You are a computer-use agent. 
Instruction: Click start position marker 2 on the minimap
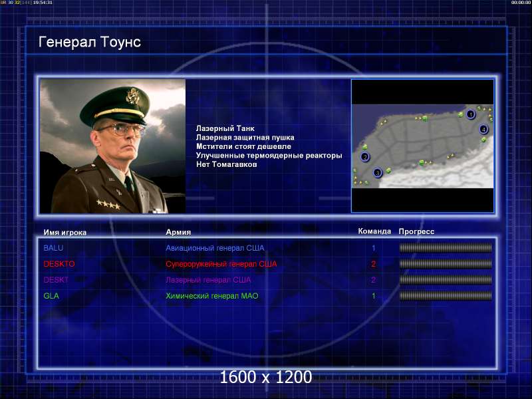pyautogui.click(x=365, y=157)
